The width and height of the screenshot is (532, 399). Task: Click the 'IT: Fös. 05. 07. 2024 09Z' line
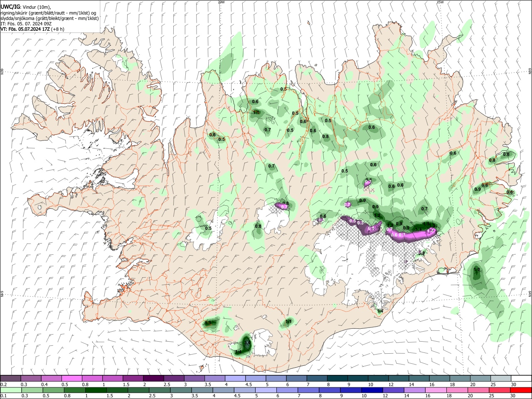pyautogui.click(x=26, y=24)
